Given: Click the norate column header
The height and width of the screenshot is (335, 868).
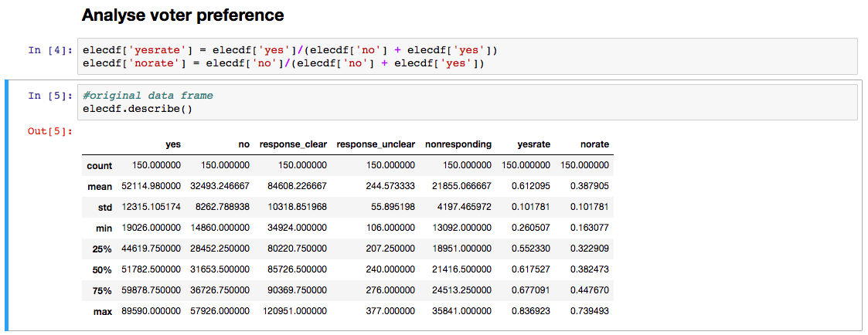Looking at the screenshot, I should [x=594, y=144].
